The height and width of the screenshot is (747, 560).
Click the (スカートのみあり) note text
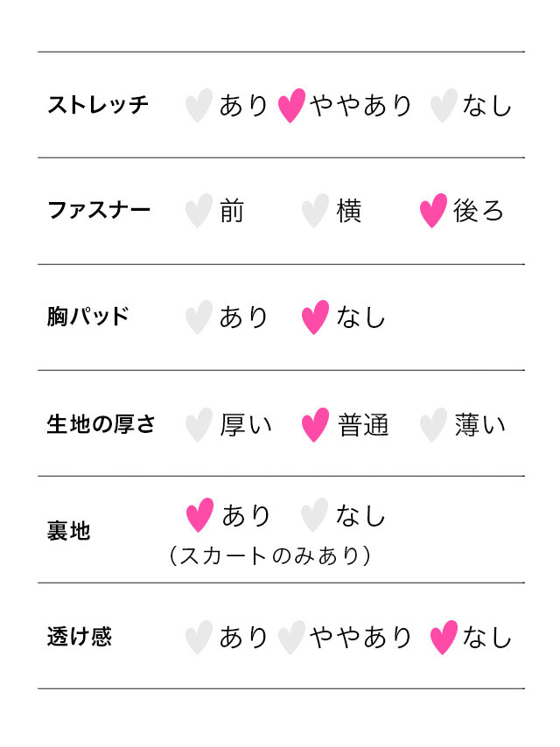click(269, 555)
